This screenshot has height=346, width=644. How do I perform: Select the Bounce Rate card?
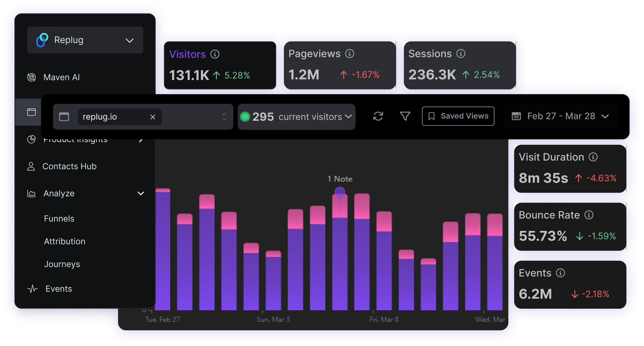570,227
